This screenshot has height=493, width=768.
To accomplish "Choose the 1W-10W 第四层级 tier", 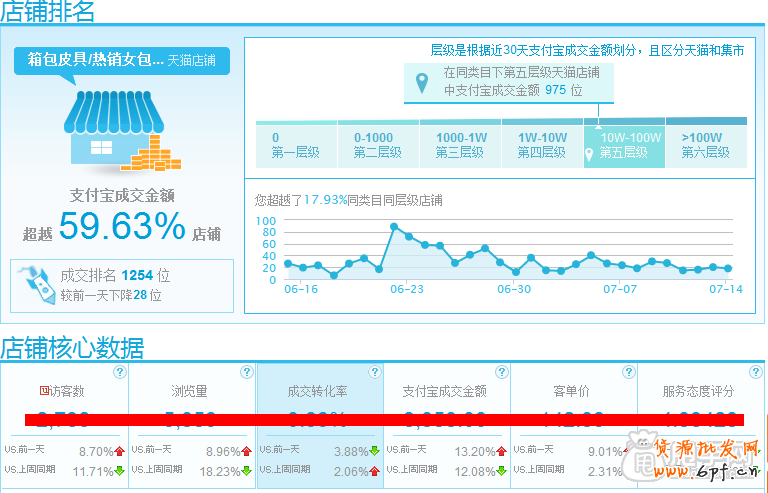I will 542,145.
